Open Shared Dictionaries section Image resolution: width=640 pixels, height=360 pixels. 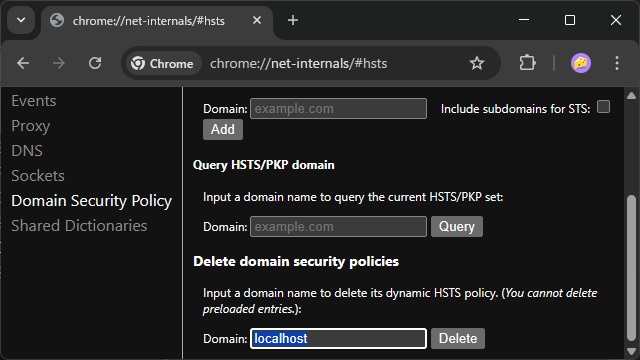point(79,226)
